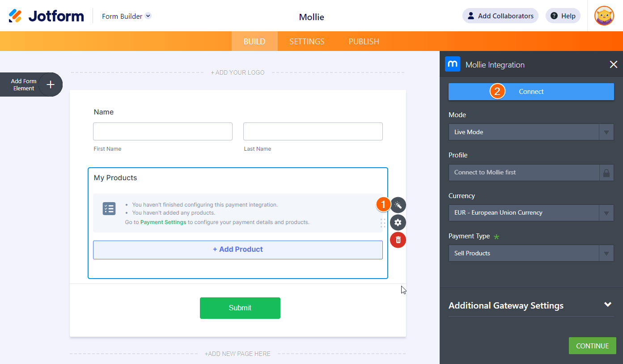Click +ADD NEW PAGE HERE
The image size is (623, 364).
pyautogui.click(x=237, y=354)
